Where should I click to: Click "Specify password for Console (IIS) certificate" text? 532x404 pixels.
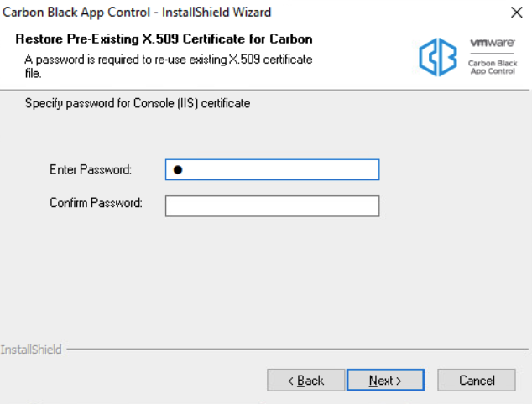(138, 103)
